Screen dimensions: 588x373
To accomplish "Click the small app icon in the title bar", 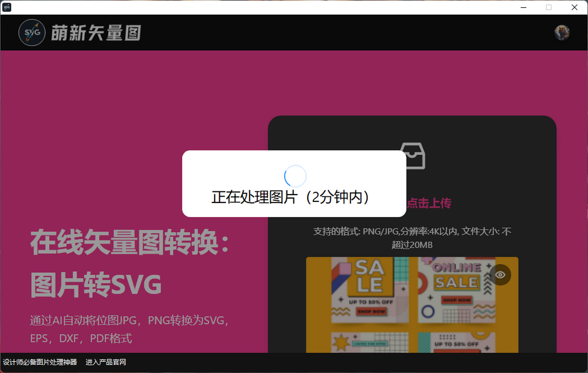I will (6, 7).
